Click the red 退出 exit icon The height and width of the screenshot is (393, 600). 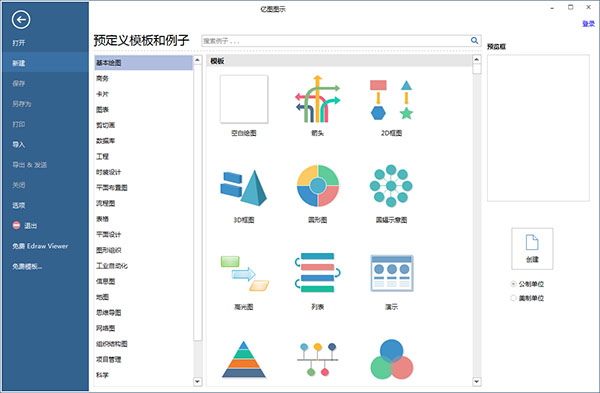16,225
